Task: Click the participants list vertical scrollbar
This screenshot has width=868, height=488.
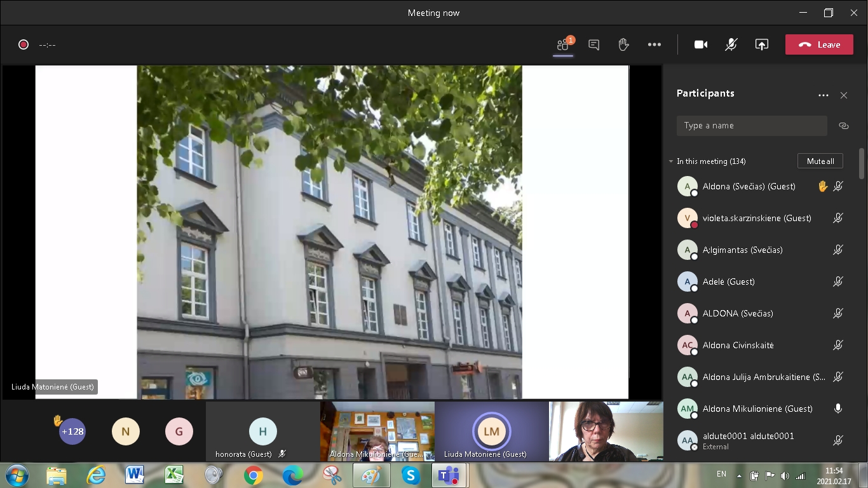Action: point(862,164)
